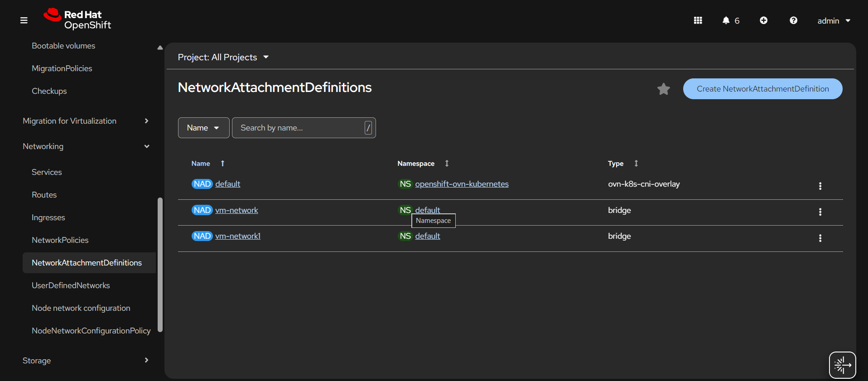Open the floating assistant button at bottom right
Image resolution: width=868 pixels, height=381 pixels.
click(x=842, y=365)
